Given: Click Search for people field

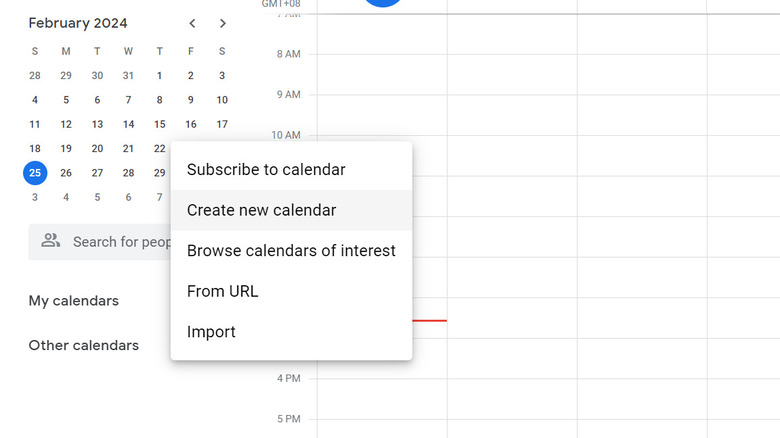Looking at the screenshot, I should click(99, 242).
